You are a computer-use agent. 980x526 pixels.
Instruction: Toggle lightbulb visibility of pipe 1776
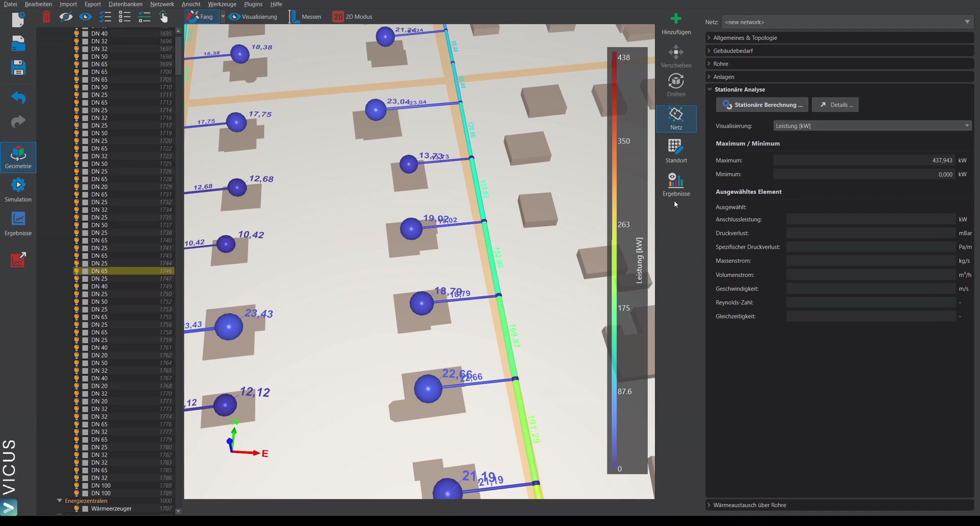click(77, 424)
